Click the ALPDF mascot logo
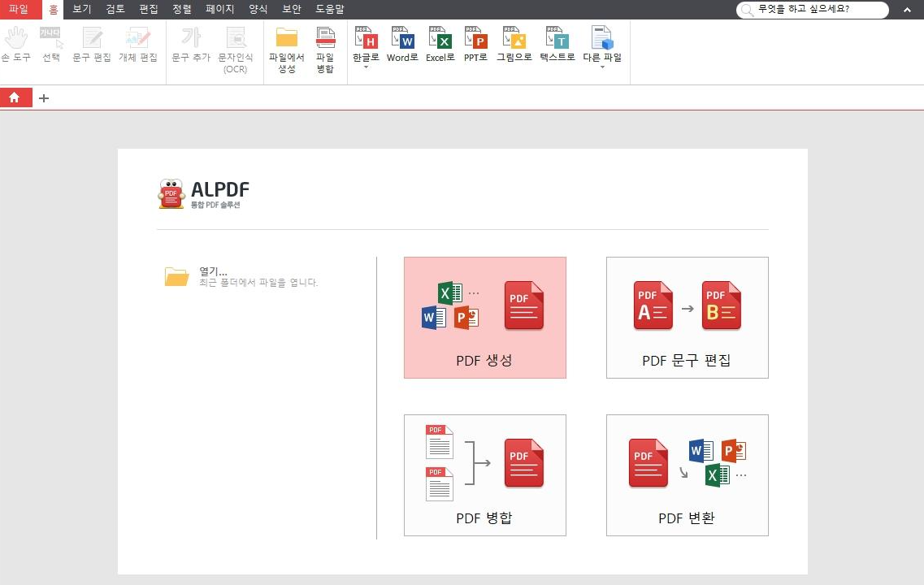This screenshot has height=585, width=924. 171,194
